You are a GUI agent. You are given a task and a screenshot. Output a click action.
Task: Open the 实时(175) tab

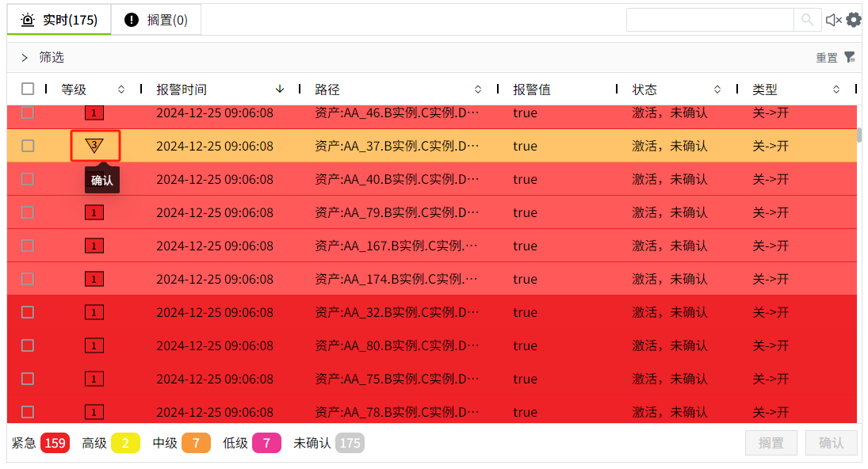(x=59, y=20)
